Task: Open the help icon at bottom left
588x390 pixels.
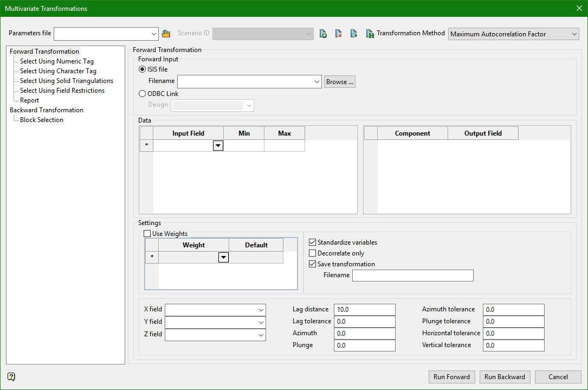Action: [11, 376]
